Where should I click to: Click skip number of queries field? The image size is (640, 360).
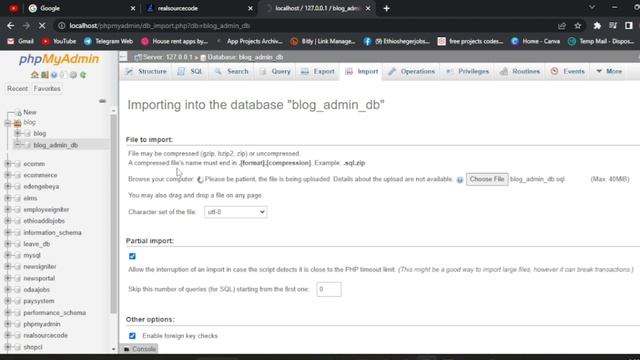tap(329, 289)
